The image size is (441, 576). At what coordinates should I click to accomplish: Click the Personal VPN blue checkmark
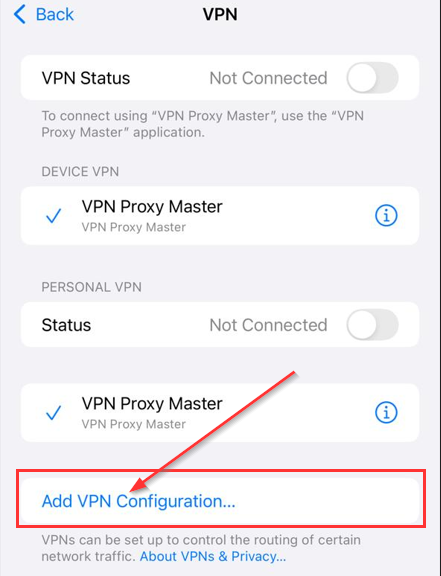tap(54, 413)
